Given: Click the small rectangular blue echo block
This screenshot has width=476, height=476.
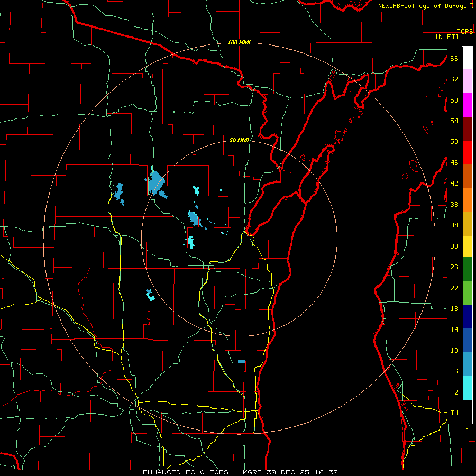Looking at the screenshot, I should pyautogui.click(x=242, y=361).
